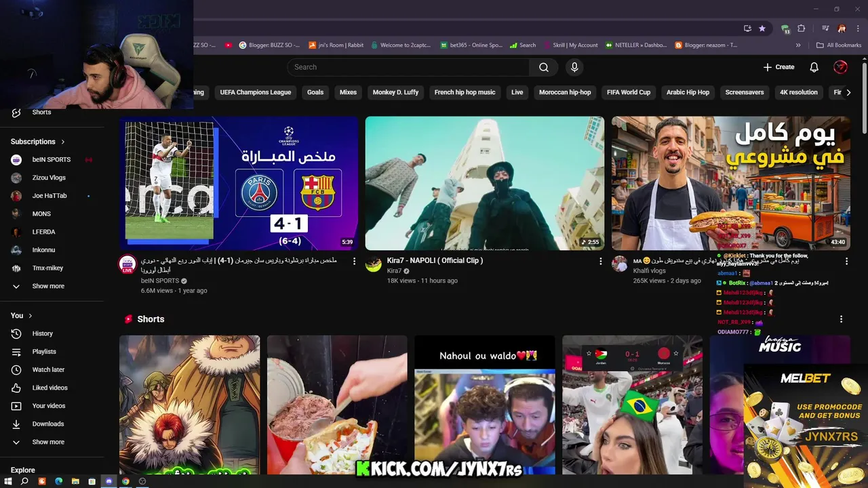Image resolution: width=868 pixels, height=488 pixels.
Task: Open Shorts section more options menu
Action: (841, 319)
